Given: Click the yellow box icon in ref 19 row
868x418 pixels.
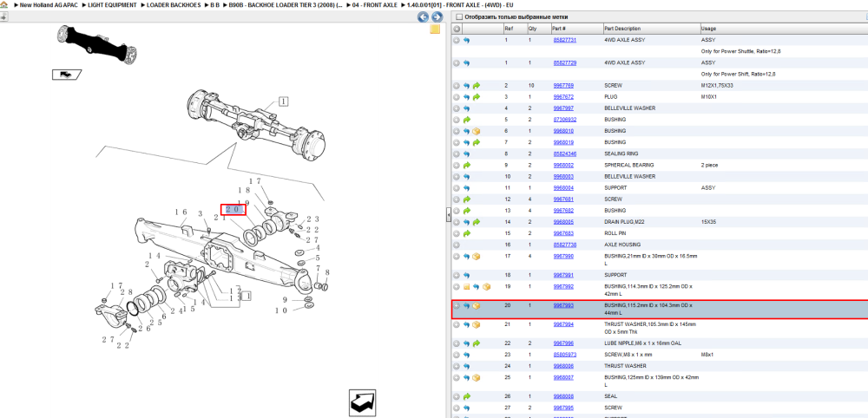Looking at the screenshot, I should tap(486, 287).
